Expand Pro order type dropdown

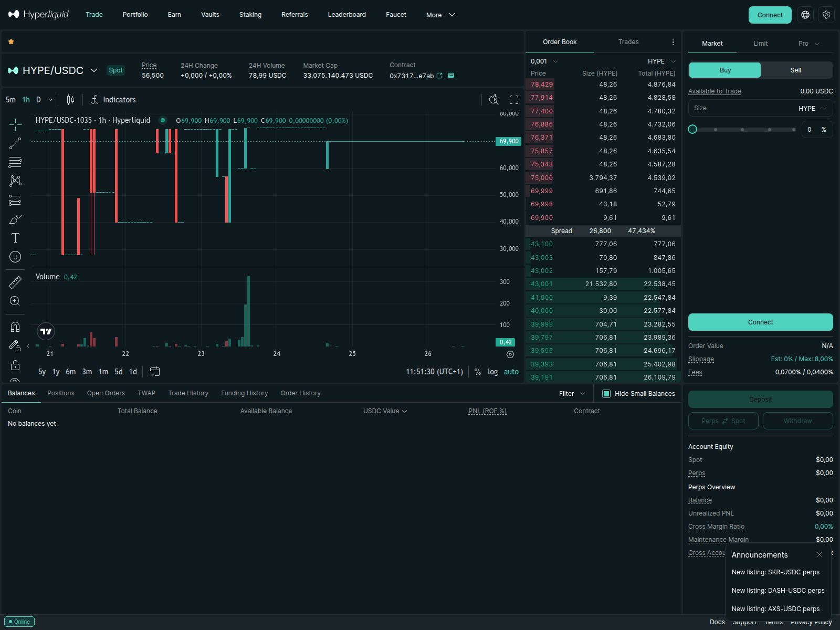pos(809,44)
